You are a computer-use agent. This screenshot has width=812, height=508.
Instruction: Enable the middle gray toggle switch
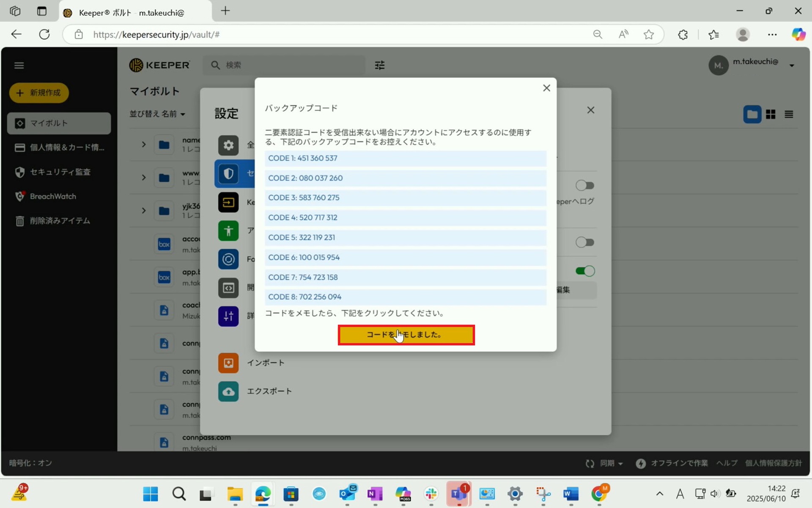click(x=585, y=242)
